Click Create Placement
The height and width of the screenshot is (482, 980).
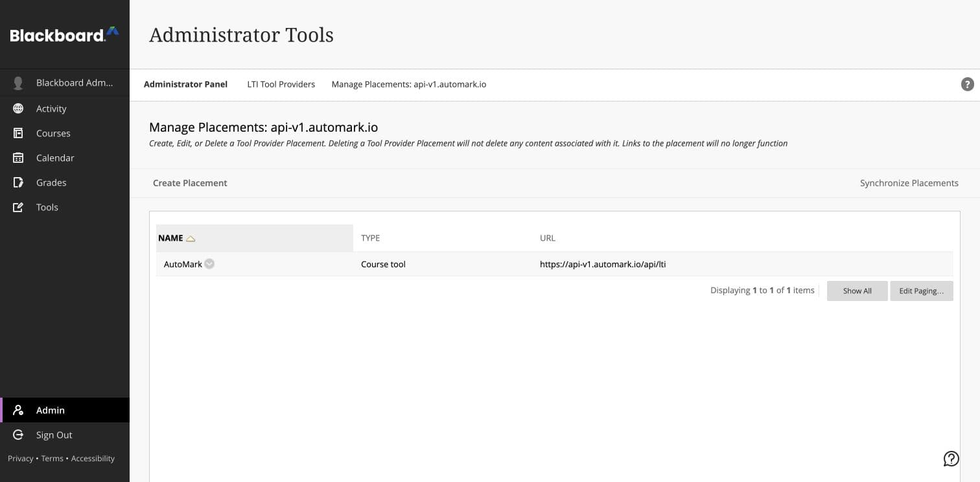point(190,183)
